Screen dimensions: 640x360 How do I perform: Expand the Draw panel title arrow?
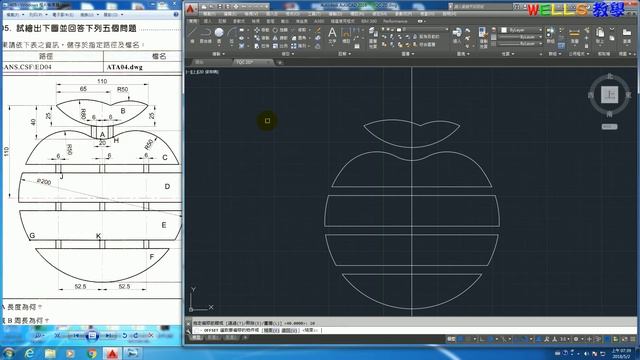click(x=224, y=54)
